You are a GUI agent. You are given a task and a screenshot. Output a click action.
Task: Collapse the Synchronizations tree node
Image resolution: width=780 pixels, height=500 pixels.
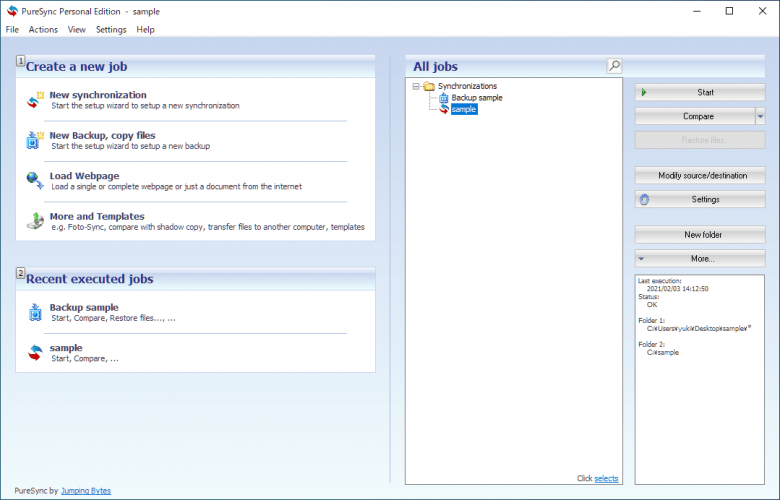(x=416, y=86)
